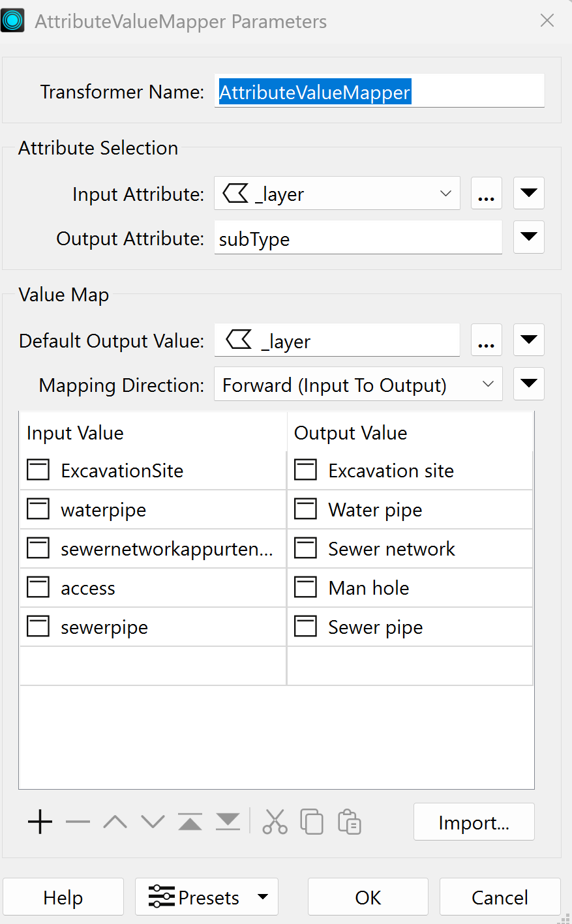Click the Help button

[x=63, y=897]
